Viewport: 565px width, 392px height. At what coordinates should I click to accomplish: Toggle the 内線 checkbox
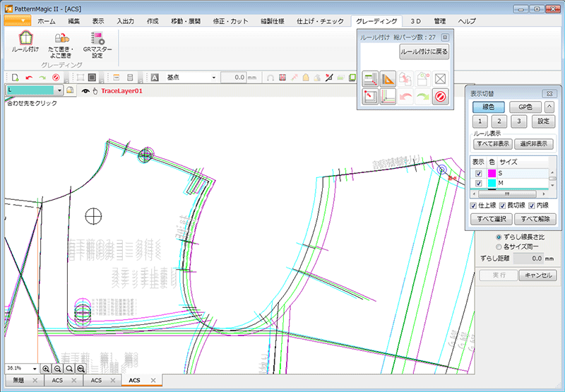(x=532, y=206)
